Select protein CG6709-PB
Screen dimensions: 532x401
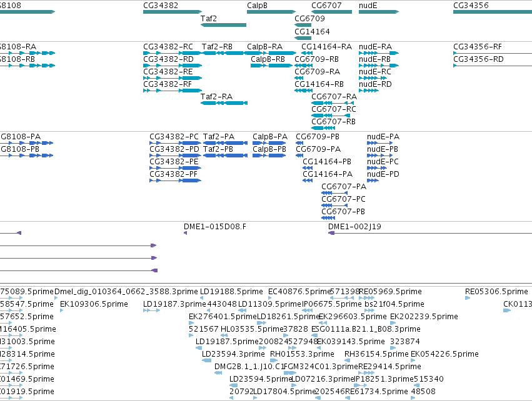pyautogui.click(x=318, y=137)
